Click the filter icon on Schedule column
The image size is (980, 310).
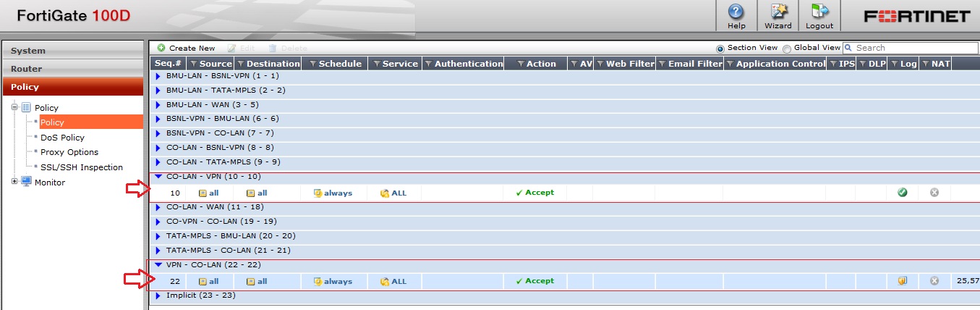pyautogui.click(x=312, y=64)
